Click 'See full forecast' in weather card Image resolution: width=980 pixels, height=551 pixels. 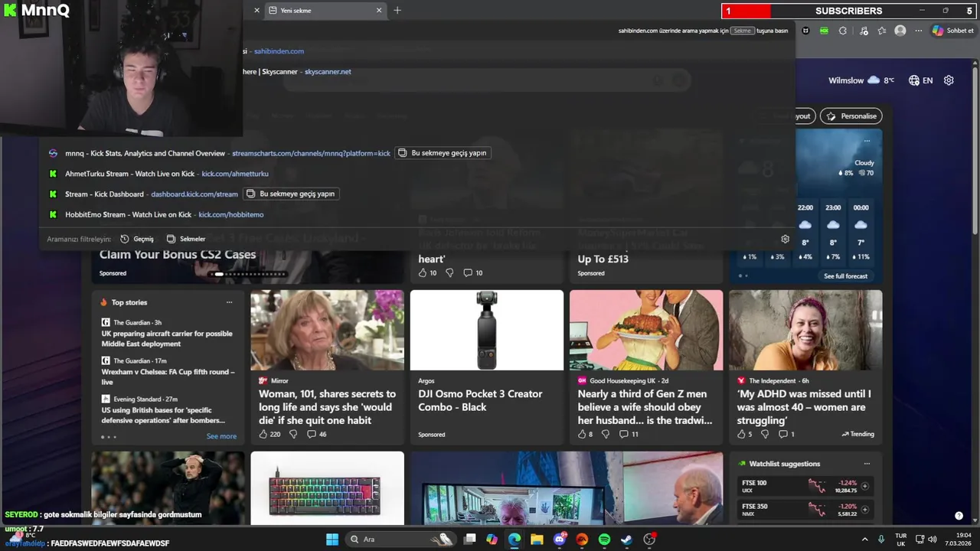845,276
